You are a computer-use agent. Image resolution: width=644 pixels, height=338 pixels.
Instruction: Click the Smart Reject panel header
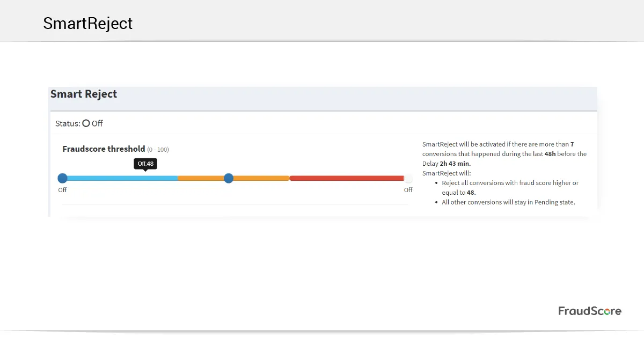[x=84, y=94]
